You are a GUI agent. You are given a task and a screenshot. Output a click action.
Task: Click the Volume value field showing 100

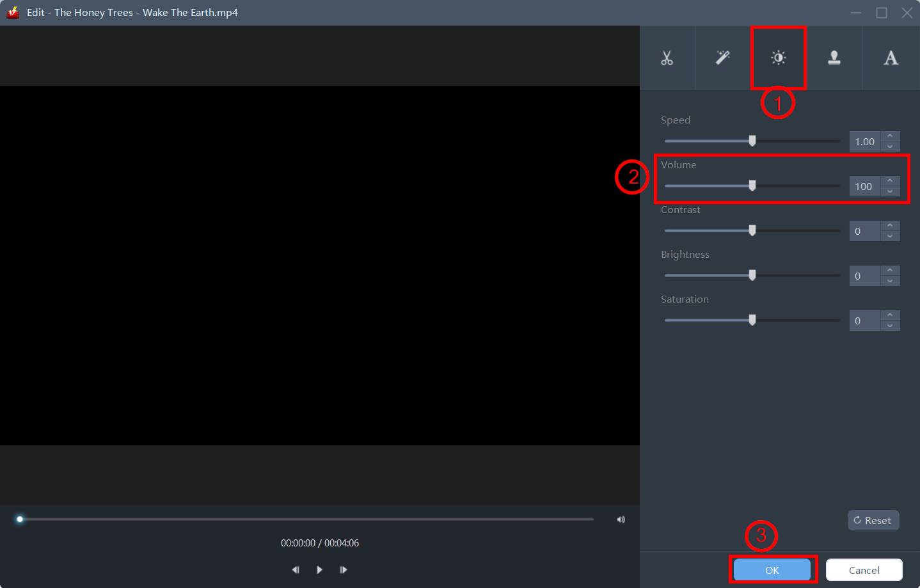click(864, 186)
